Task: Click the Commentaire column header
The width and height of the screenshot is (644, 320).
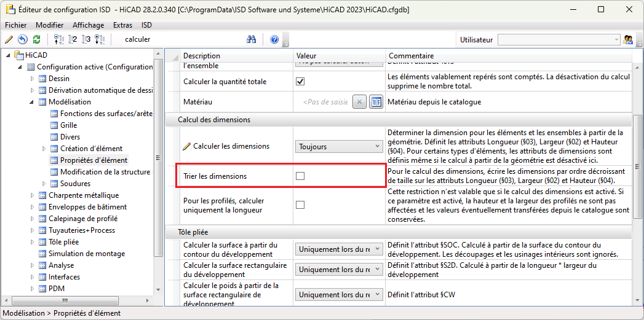Action: point(509,56)
